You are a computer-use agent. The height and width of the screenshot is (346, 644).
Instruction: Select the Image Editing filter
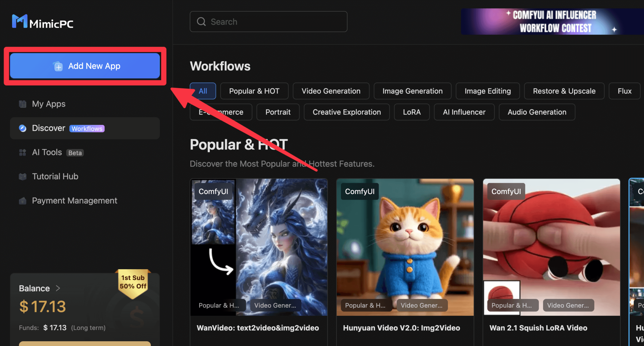(487, 91)
